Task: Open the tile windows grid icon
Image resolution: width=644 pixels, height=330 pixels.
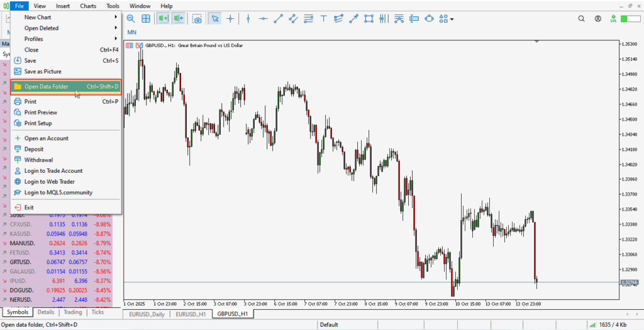Action: coord(146,19)
